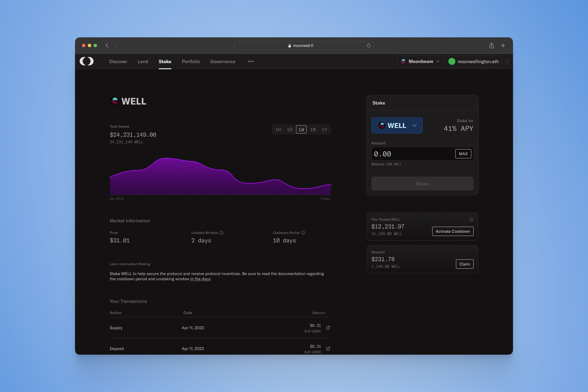The width and height of the screenshot is (588, 392).
Task: Click the Activate Cooldown button
Action: (x=452, y=231)
